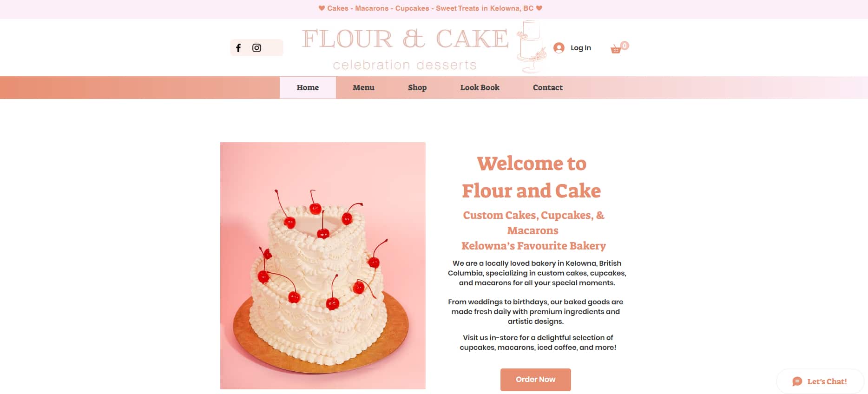This screenshot has height=394, width=868.
Task: Click the Log In link
Action: click(x=581, y=48)
